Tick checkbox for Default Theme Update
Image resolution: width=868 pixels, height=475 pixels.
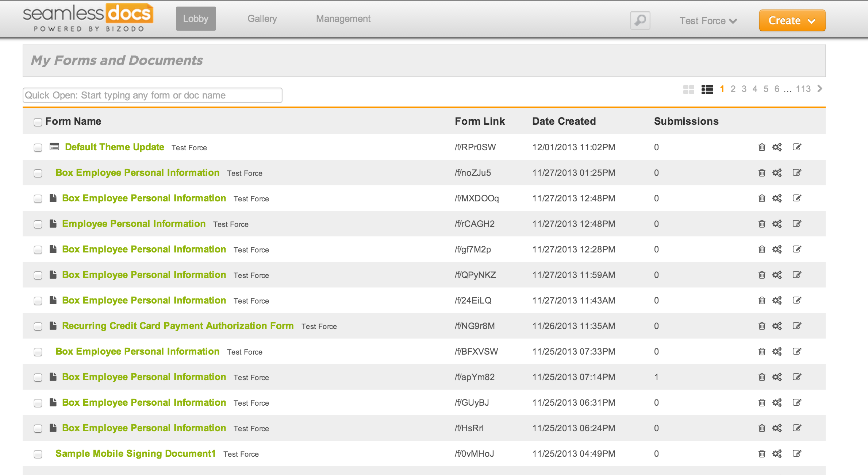point(38,148)
